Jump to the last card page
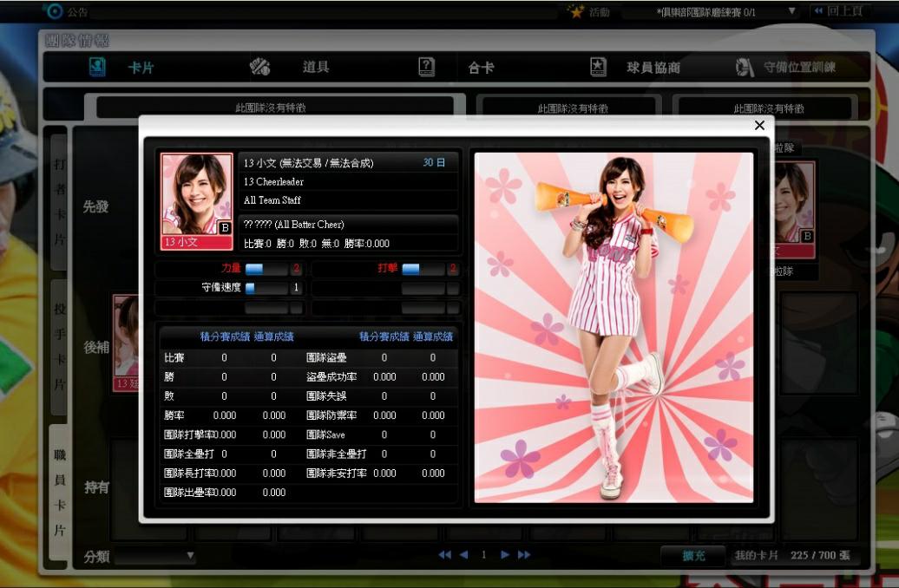Screen dimensions: 899x588 524,555
